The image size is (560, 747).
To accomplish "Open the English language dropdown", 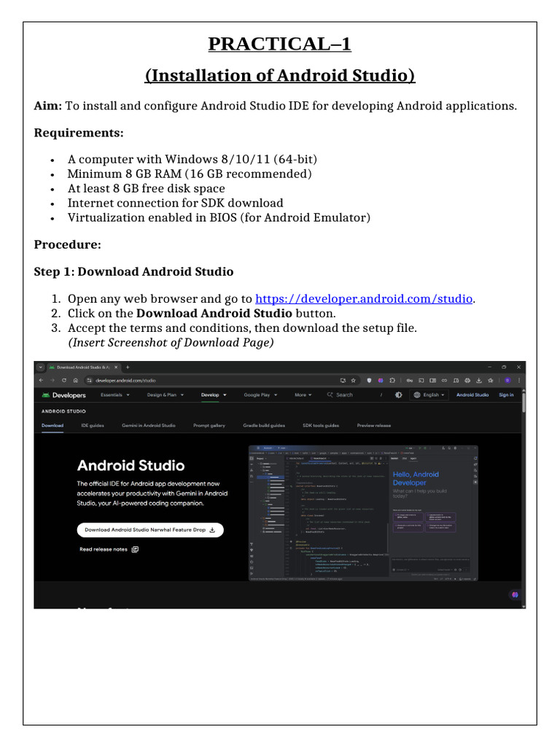I will click(x=429, y=395).
